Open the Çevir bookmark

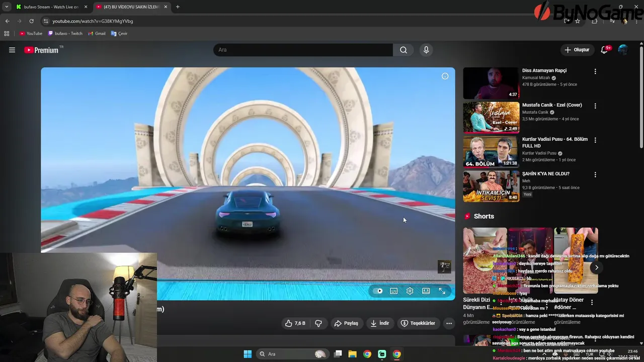click(119, 34)
